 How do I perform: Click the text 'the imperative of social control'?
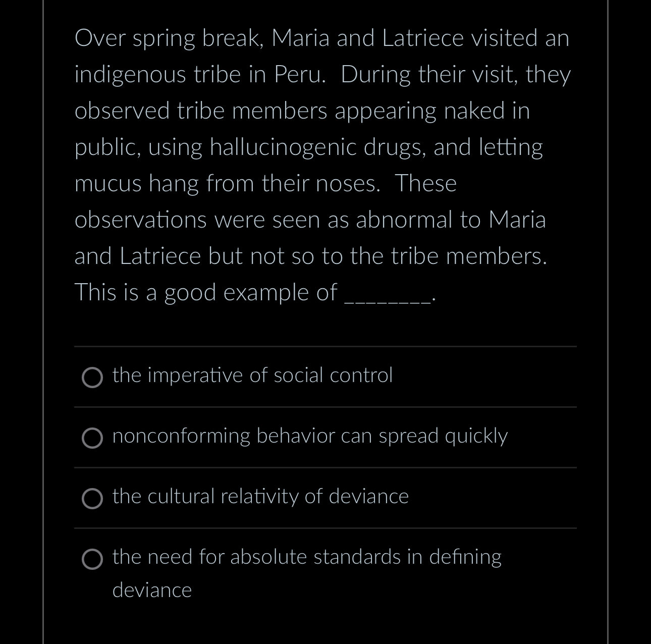tap(252, 375)
